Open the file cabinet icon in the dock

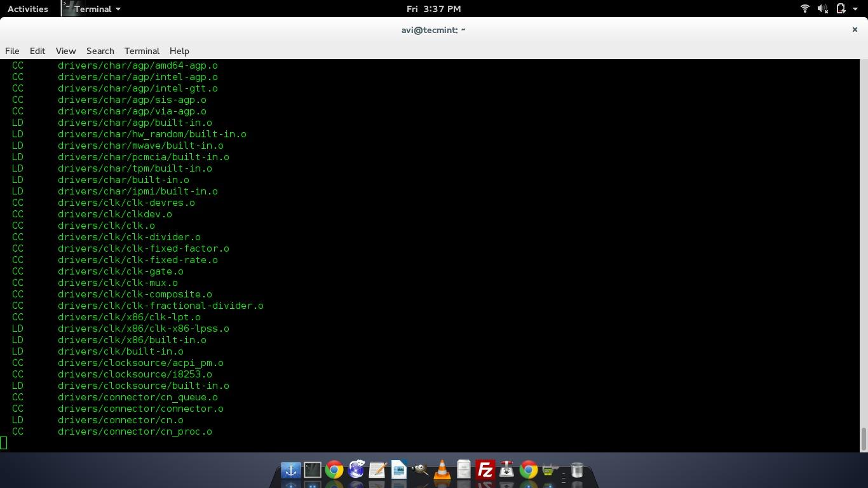[463, 470]
